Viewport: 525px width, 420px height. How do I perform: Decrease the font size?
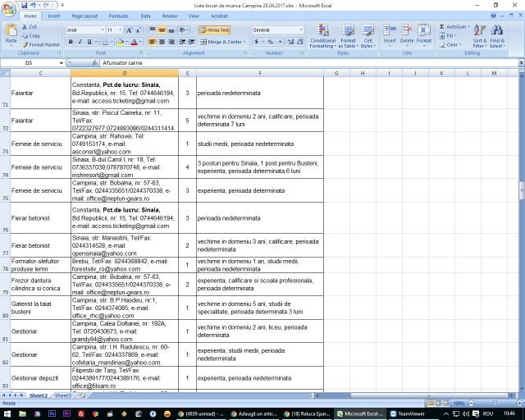pyautogui.click(x=139, y=30)
